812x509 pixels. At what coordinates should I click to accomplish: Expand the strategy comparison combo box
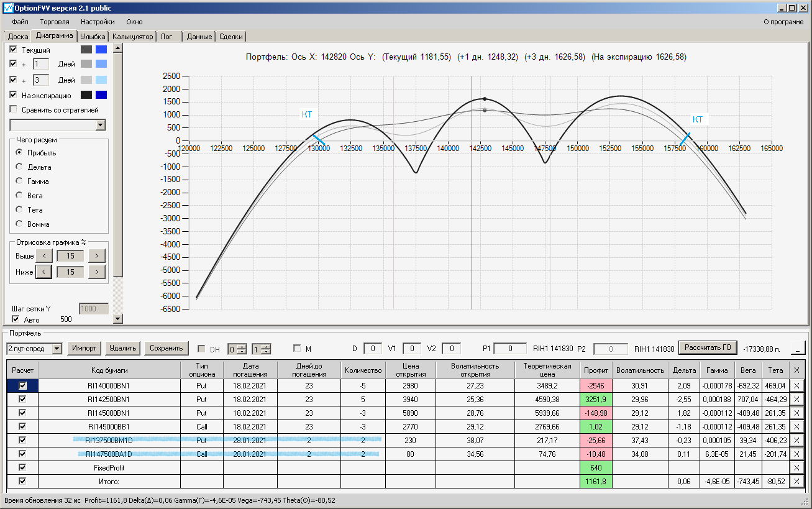[x=101, y=126]
